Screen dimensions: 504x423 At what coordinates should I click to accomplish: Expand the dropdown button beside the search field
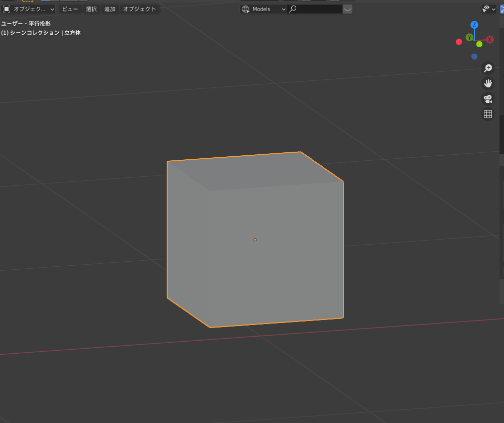tap(347, 9)
